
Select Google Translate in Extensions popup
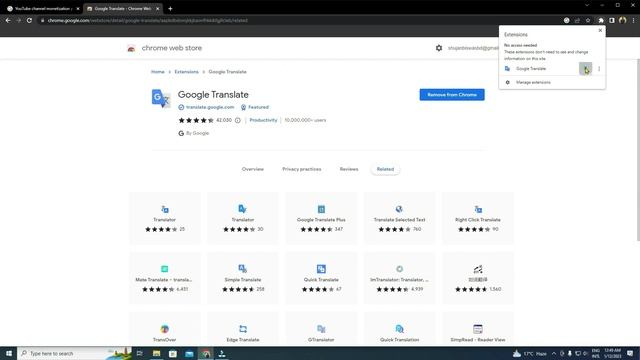pyautogui.click(x=531, y=69)
